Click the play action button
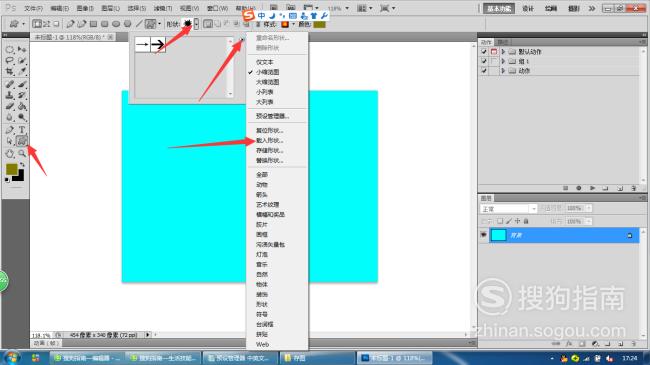Image resolution: width=650 pixels, height=365 pixels. click(x=592, y=188)
